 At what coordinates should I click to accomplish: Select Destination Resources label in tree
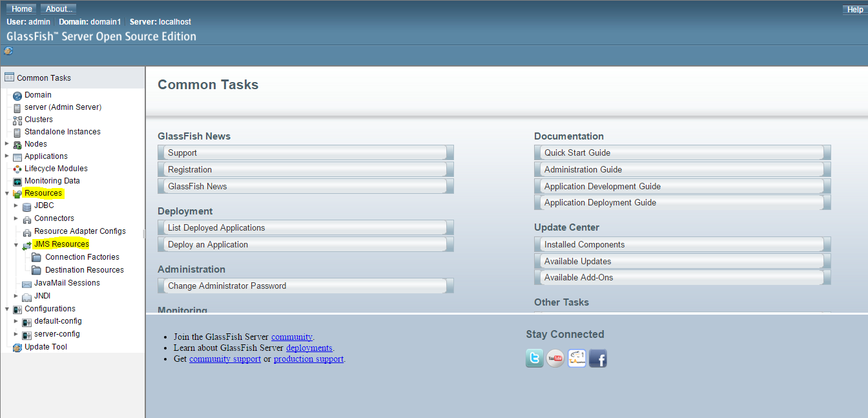point(85,270)
